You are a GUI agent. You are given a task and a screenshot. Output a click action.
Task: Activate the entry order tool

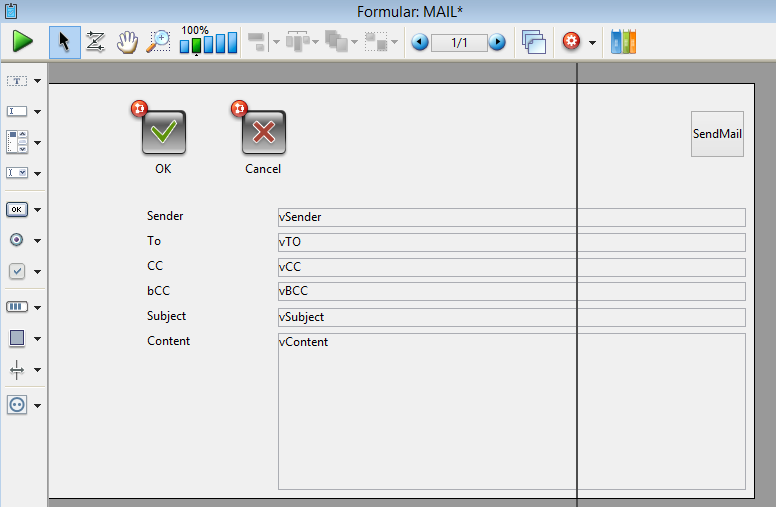(x=96, y=42)
